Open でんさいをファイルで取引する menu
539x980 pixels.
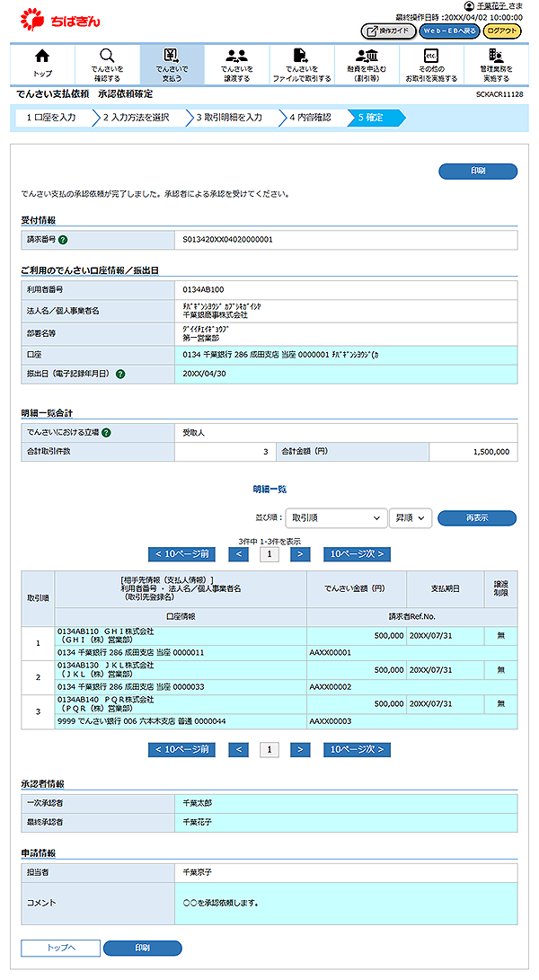(x=302, y=65)
